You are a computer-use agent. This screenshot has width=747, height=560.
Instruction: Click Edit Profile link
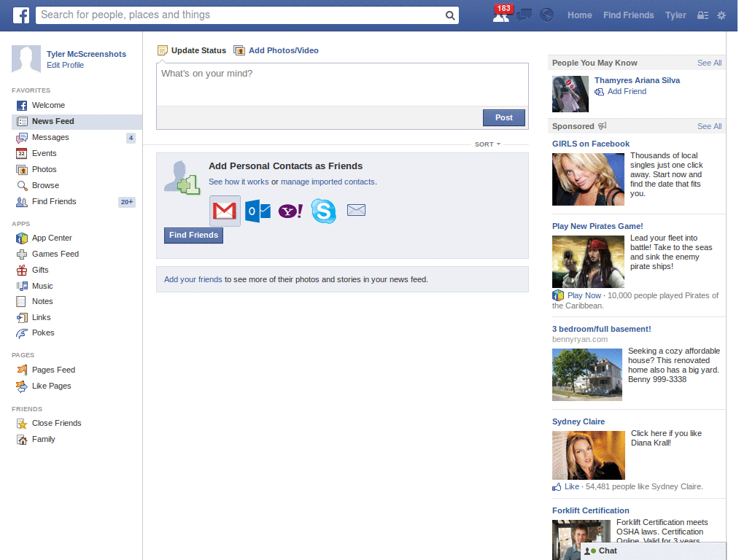[65, 65]
